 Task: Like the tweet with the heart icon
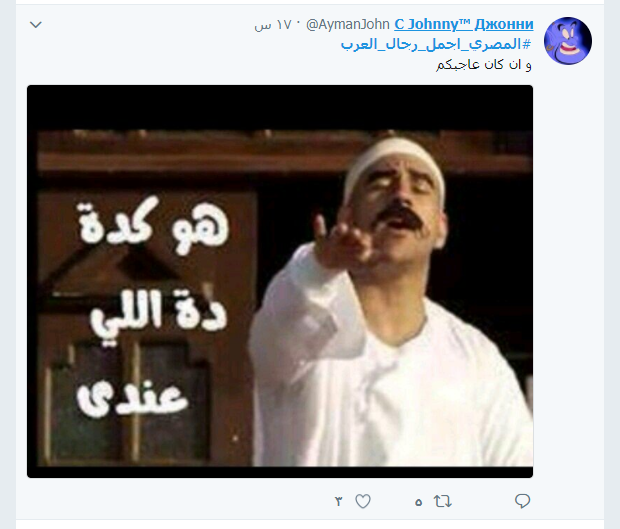coord(363,501)
